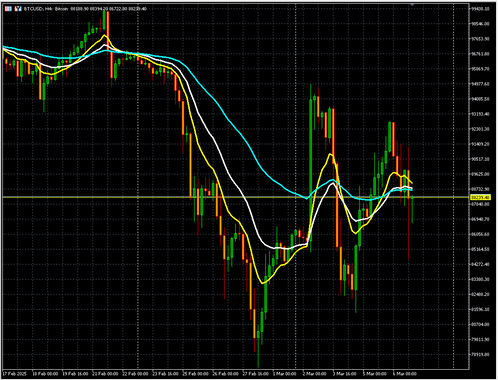This screenshot has width=498, height=380.
Task: Click price scale label 85164.50
Action: pyautogui.click(x=480, y=249)
